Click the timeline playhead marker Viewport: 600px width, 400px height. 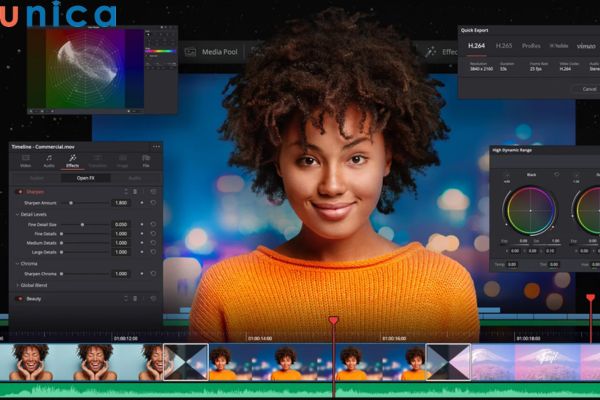coord(334,320)
